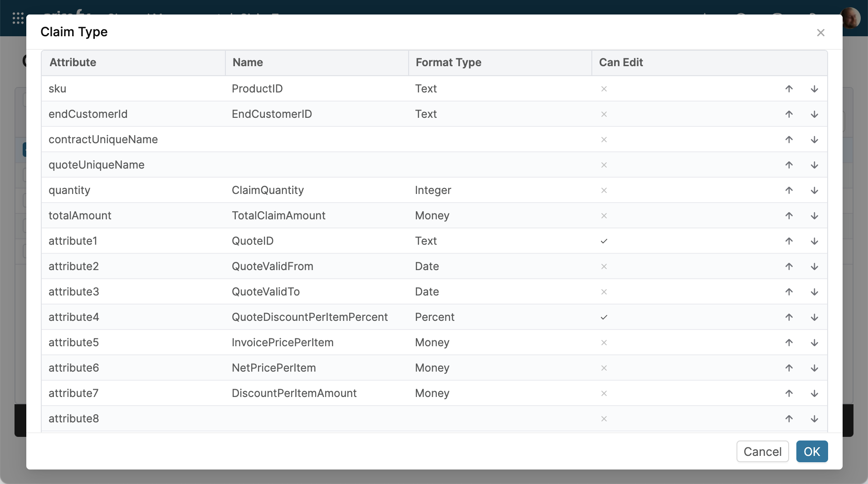Move attribute8 row down with arrow
The height and width of the screenshot is (484, 868).
(x=814, y=419)
